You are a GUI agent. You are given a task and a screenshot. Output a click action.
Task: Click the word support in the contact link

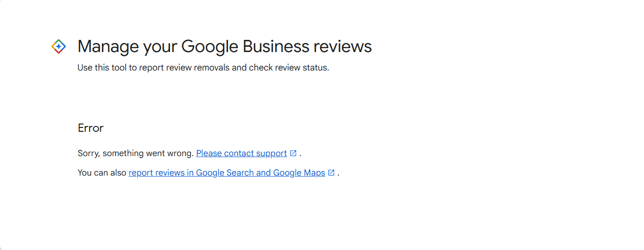click(x=271, y=154)
